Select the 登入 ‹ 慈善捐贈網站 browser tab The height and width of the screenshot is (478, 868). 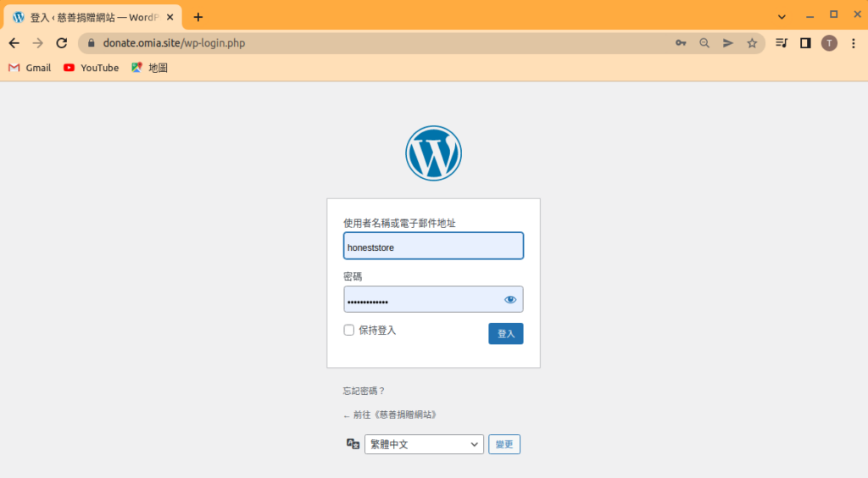[89, 17]
